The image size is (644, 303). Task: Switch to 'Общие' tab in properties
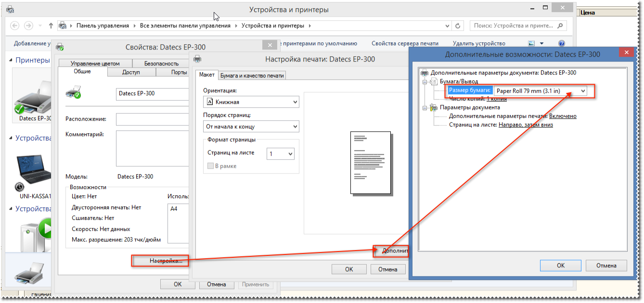coord(82,72)
